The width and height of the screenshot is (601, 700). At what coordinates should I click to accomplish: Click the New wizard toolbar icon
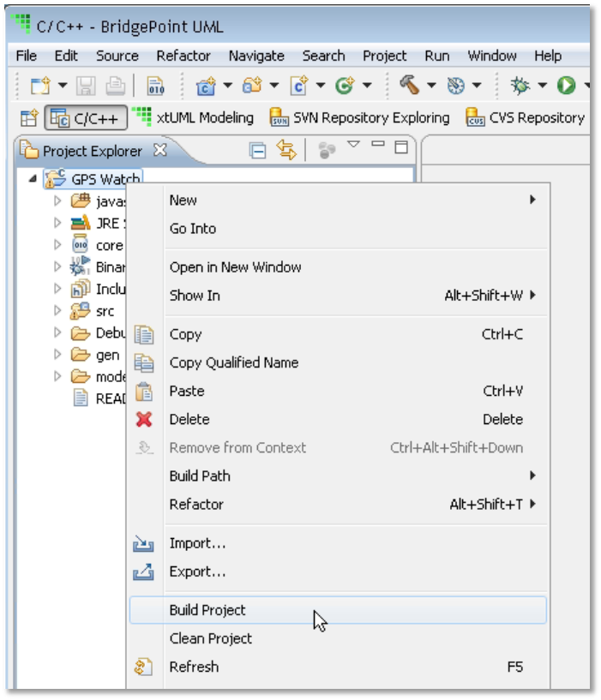[40, 85]
